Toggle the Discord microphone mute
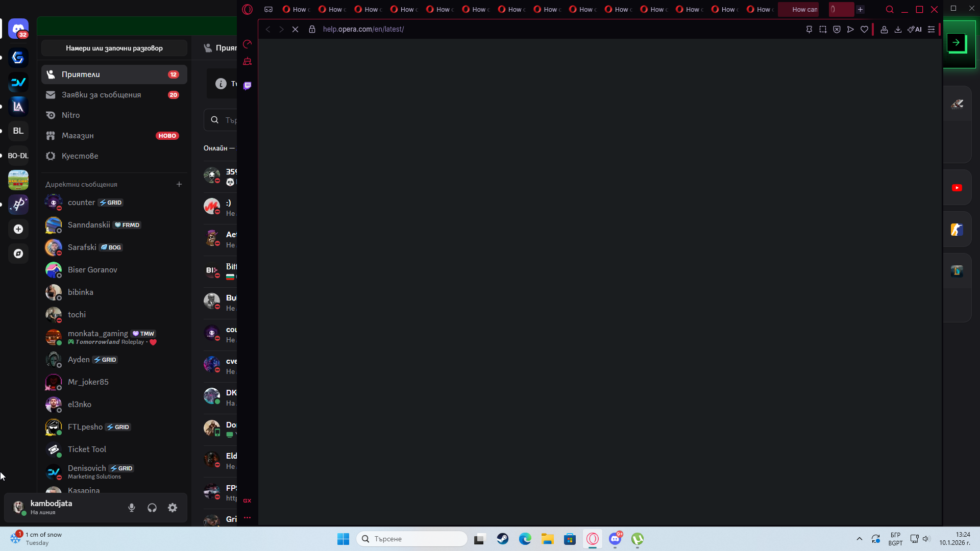The height and width of the screenshot is (551, 980). coord(132,508)
